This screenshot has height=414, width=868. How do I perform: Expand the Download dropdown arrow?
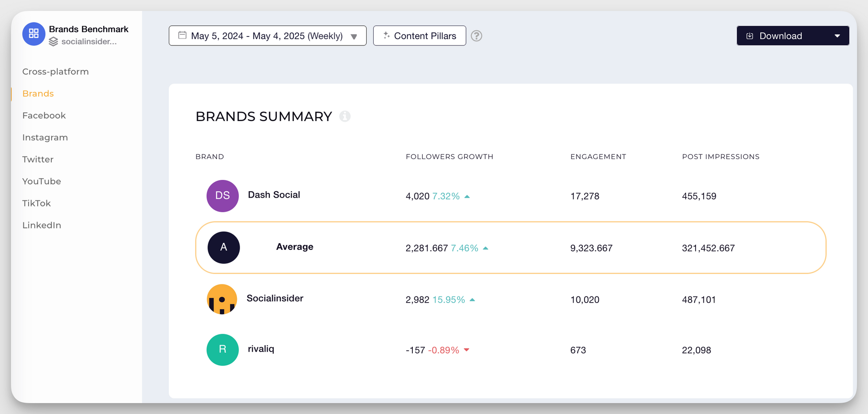(x=837, y=36)
